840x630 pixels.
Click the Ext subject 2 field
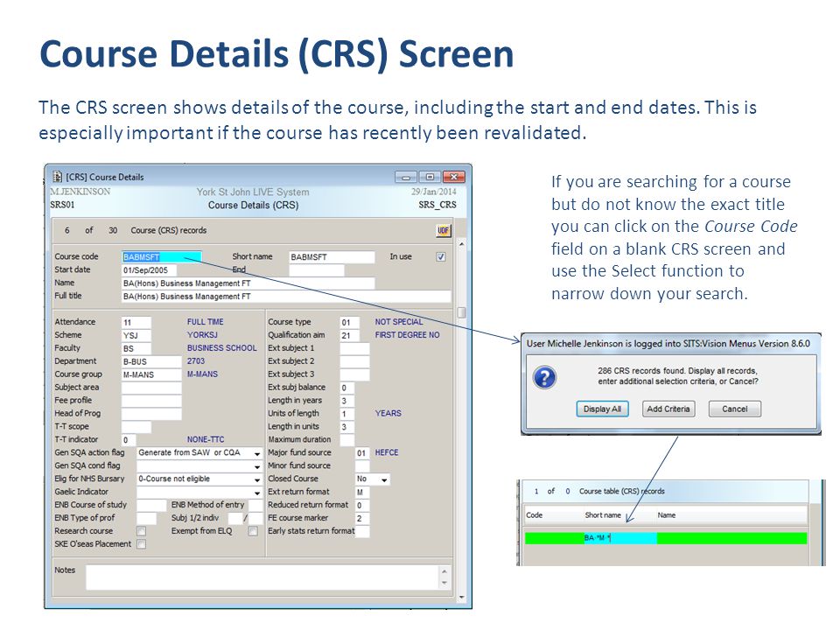(x=354, y=361)
